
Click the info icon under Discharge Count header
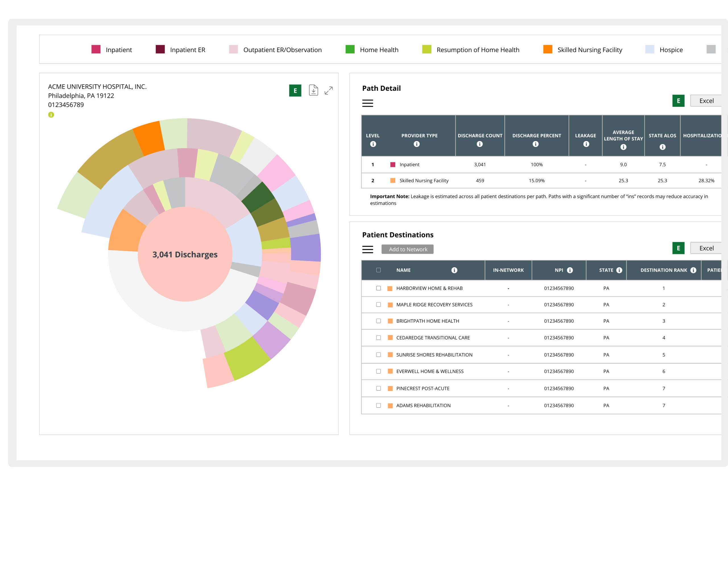click(x=479, y=144)
